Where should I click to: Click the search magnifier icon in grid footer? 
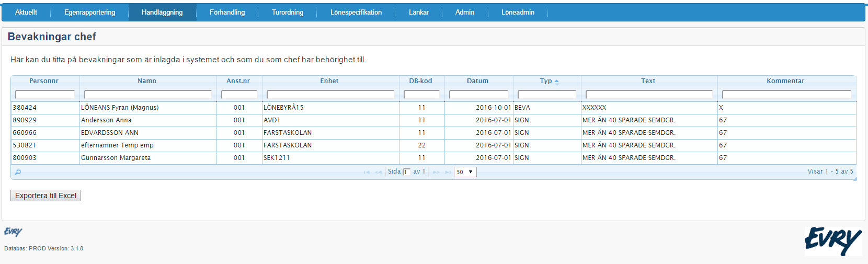(18, 172)
